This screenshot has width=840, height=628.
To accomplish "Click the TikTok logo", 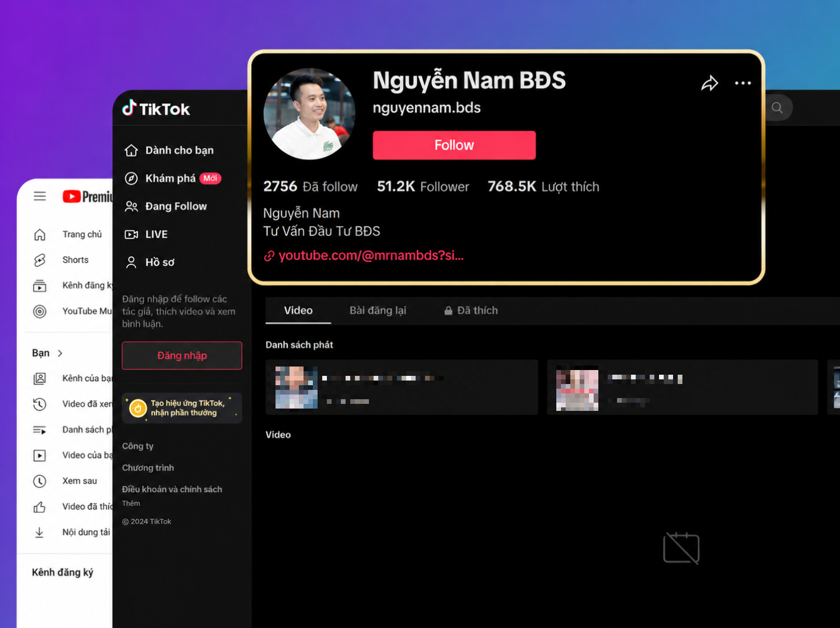I will [156, 109].
